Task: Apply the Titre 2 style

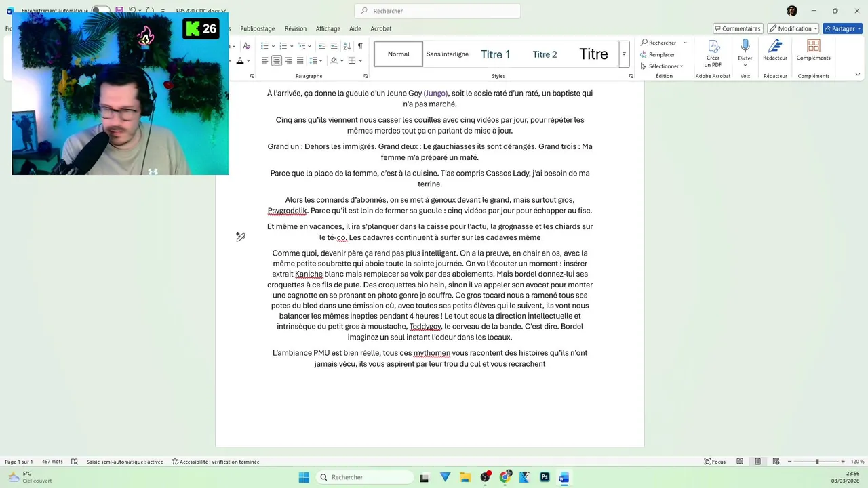Action: [545, 54]
